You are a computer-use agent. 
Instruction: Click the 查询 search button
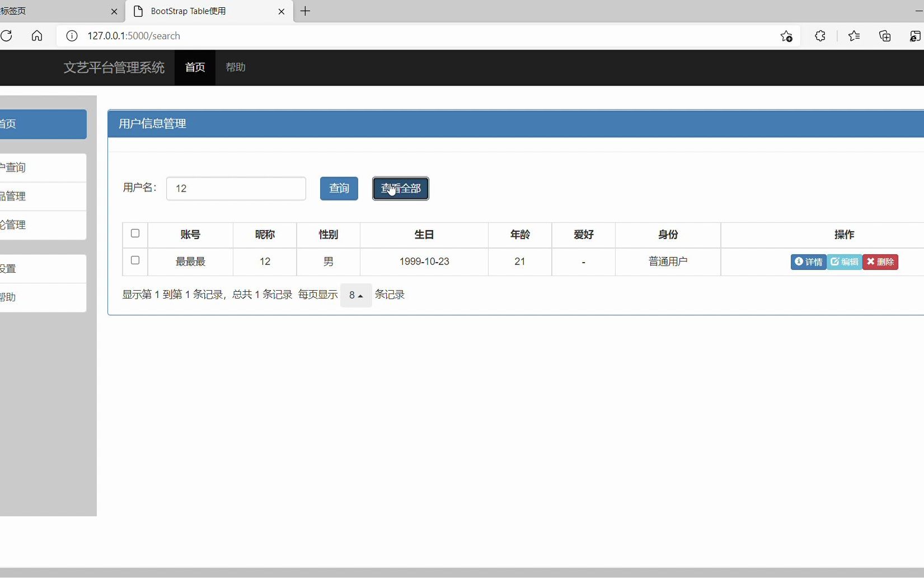[339, 188]
